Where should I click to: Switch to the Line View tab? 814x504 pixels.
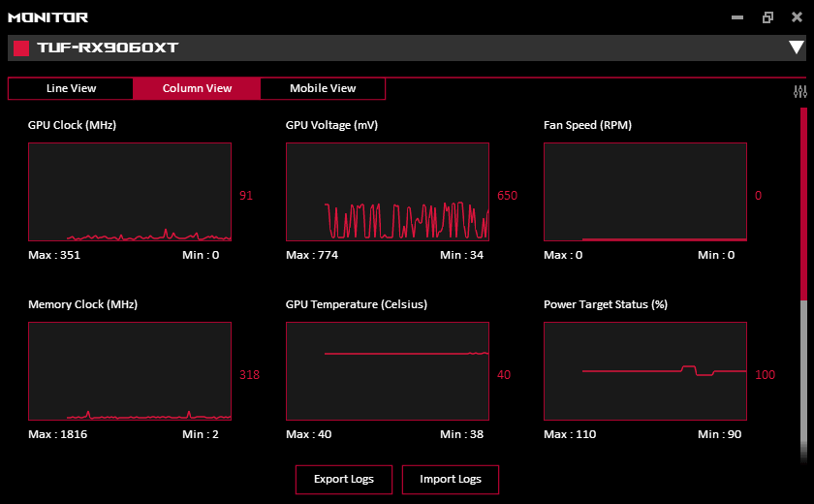point(71,88)
